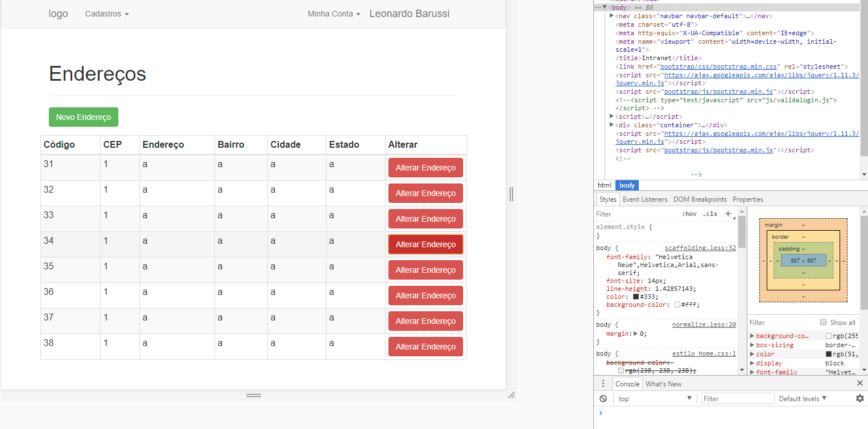Expand computed background-color property
This screenshot has width=868, height=429.
coord(752,336)
